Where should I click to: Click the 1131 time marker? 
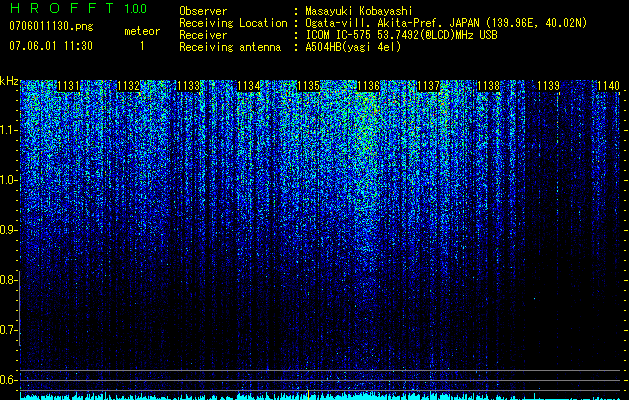pos(68,86)
